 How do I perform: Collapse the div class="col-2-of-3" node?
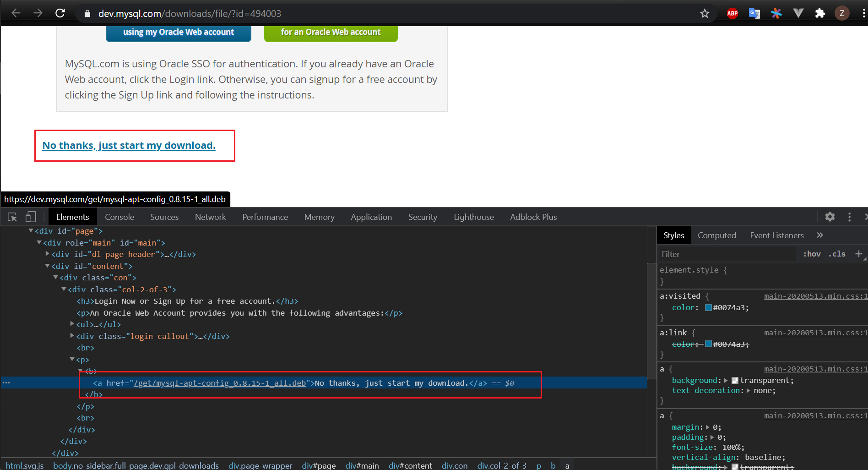[64, 289]
